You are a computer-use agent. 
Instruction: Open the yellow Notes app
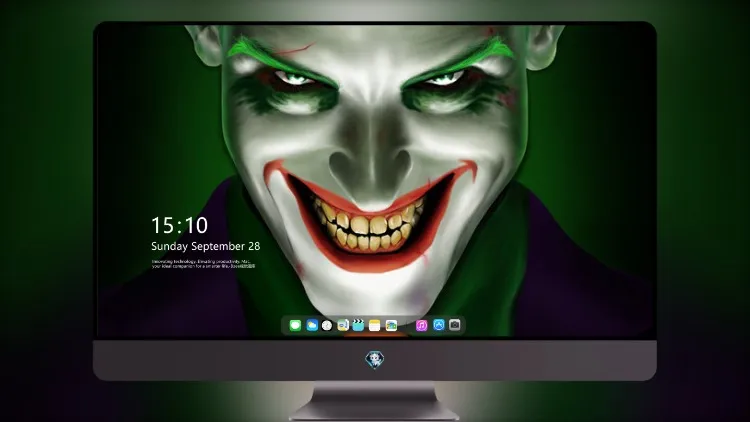point(375,325)
